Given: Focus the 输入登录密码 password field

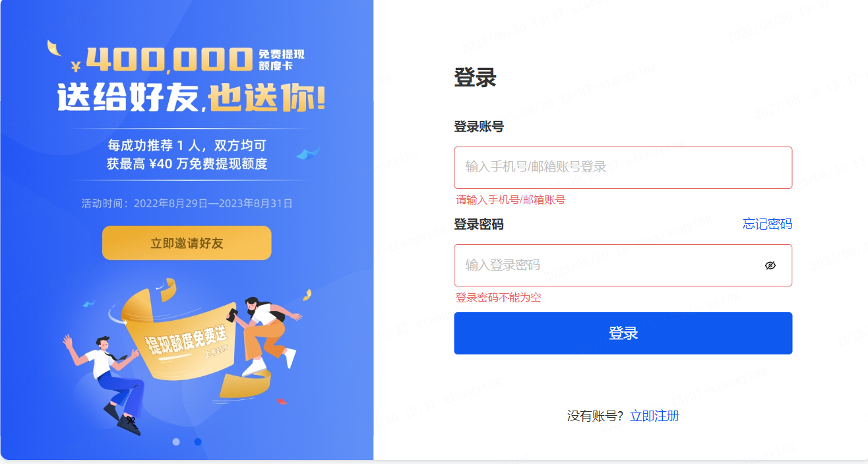Looking at the screenshot, I should click(623, 265).
